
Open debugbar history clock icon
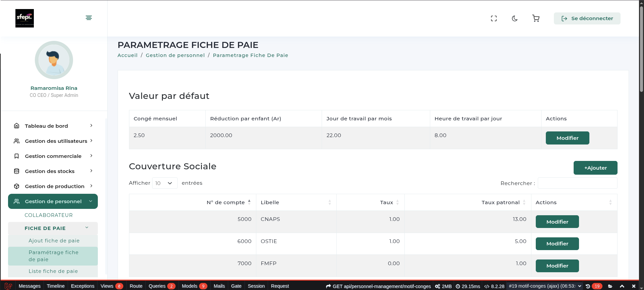[588, 286]
